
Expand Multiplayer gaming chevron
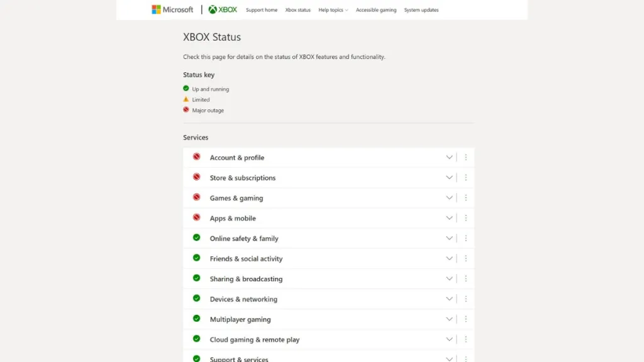tap(449, 319)
